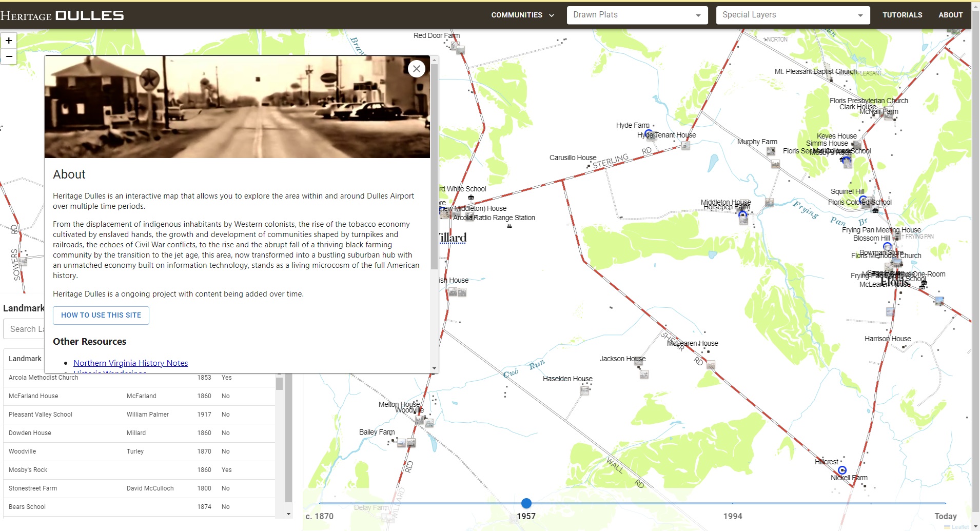Image resolution: width=980 pixels, height=531 pixels.
Task: Click Floris Colored School marker icon
Action: (x=875, y=210)
